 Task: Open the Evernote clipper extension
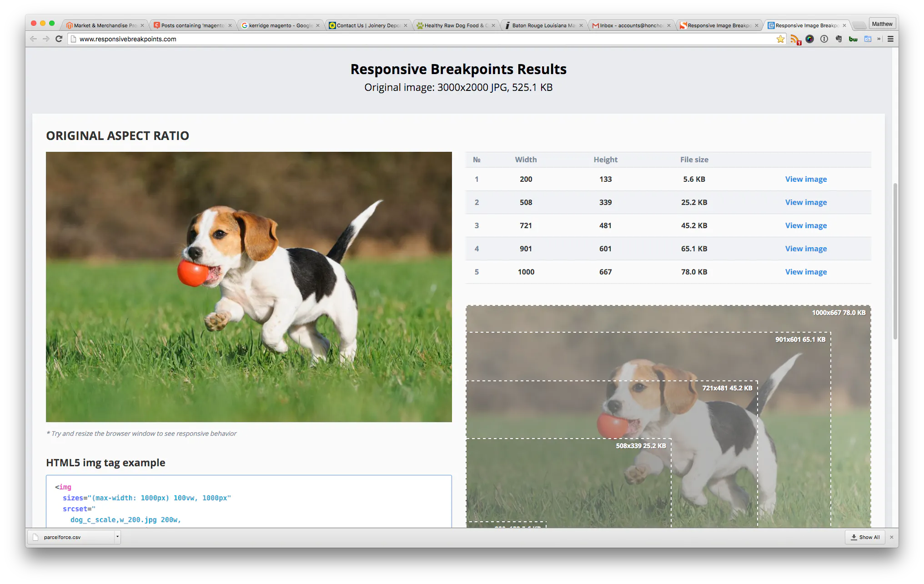tap(839, 39)
